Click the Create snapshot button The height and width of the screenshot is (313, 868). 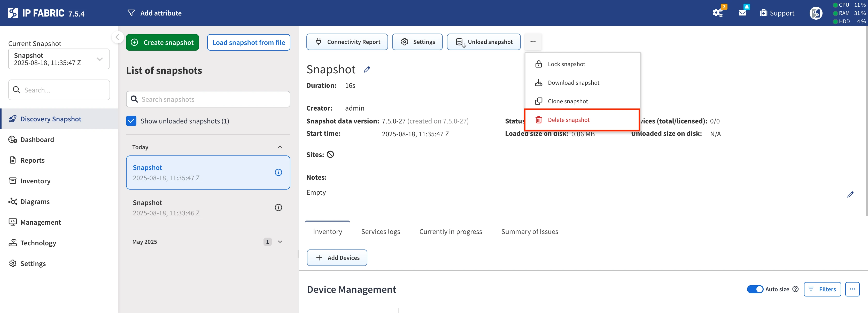(162, 42)
